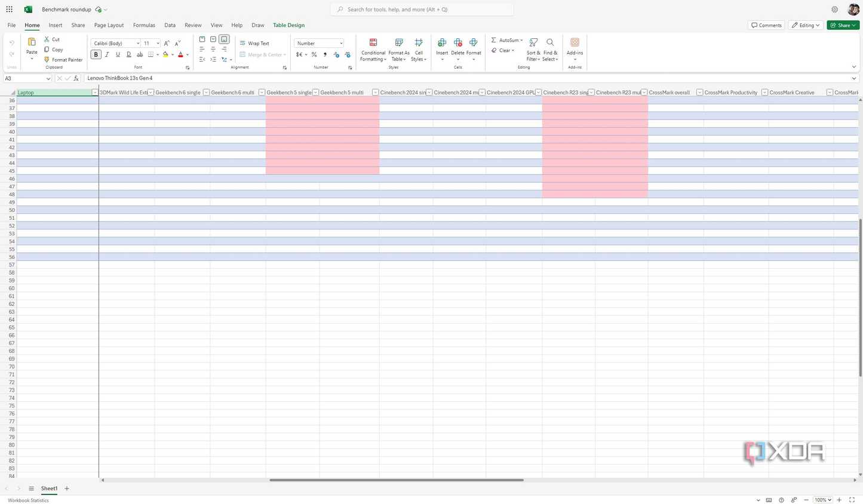The image size is (863, 504).
Task: Click the Insert Function fx icon
Action: tap(76, 78)
